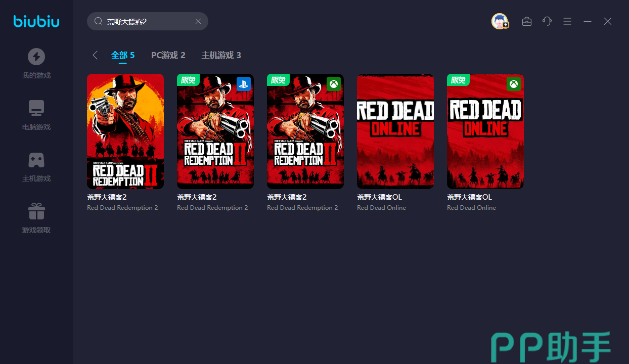This screenshot has height=364, width=629.
Task: Open the 荒野大镖客OL title without platform badge
Action: (379, 197)
